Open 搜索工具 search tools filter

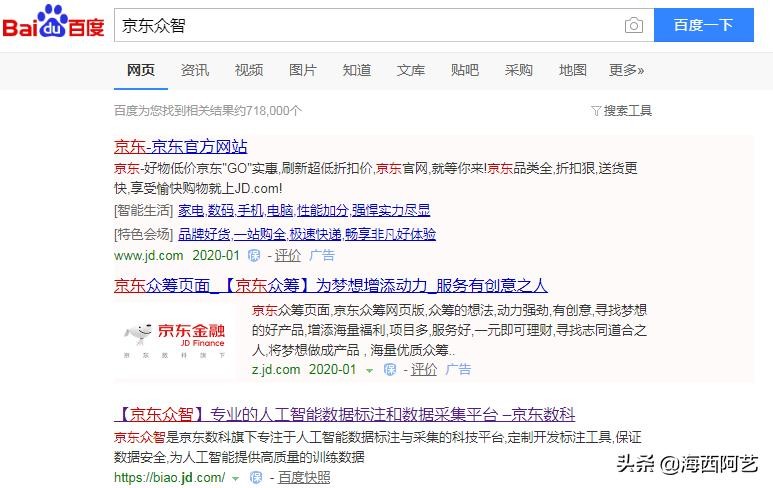click(622, 111)
